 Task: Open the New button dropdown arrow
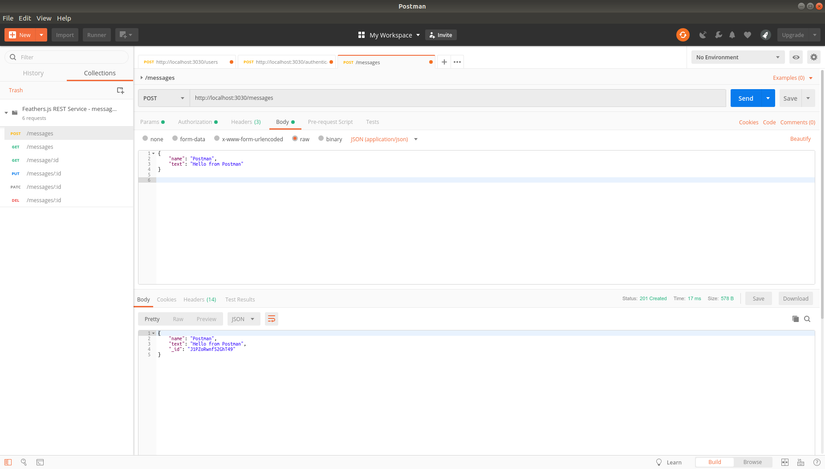41,35
